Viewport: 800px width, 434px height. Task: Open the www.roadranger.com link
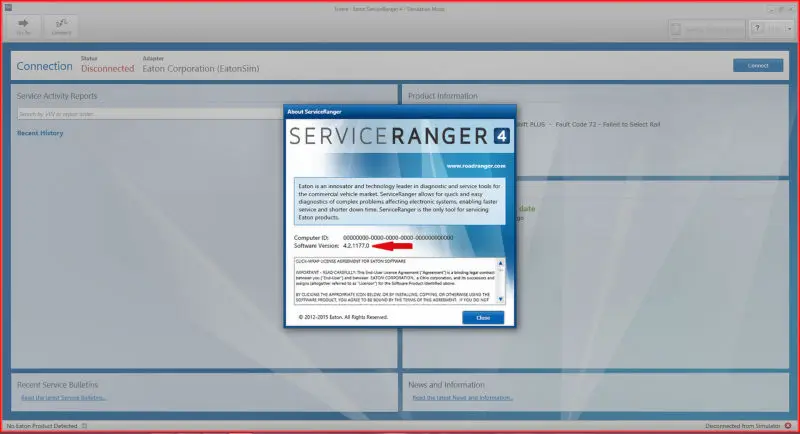point(476,166)
